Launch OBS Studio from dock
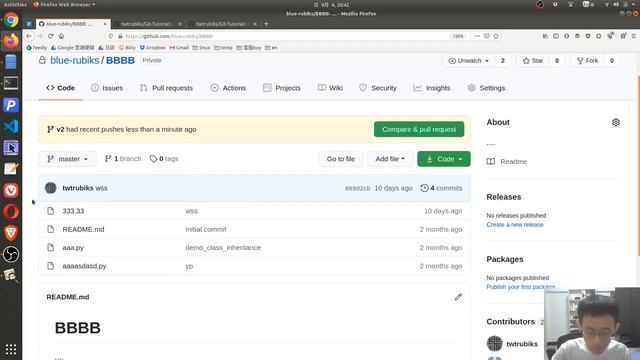Viewport: 640px width, 360px height. [x=11, y=254]
